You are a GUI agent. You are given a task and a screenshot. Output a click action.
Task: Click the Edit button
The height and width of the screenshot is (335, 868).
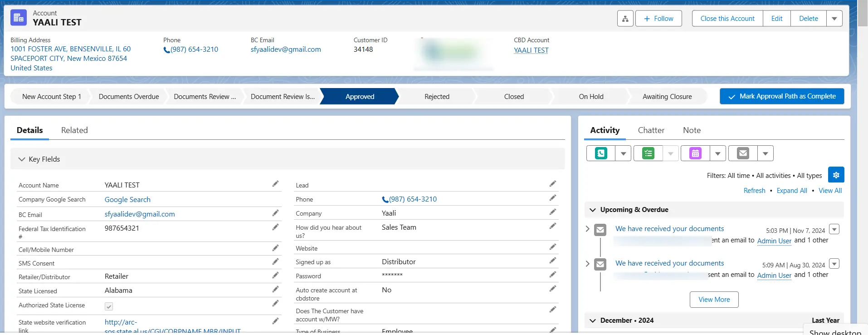point(777,19)
